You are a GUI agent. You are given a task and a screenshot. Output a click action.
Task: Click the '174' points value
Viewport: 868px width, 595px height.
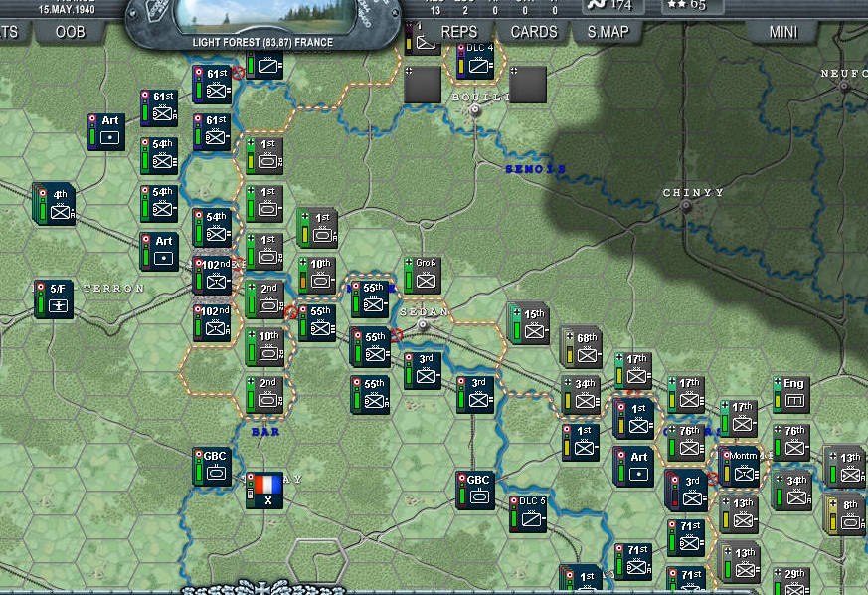coord(621,6)
